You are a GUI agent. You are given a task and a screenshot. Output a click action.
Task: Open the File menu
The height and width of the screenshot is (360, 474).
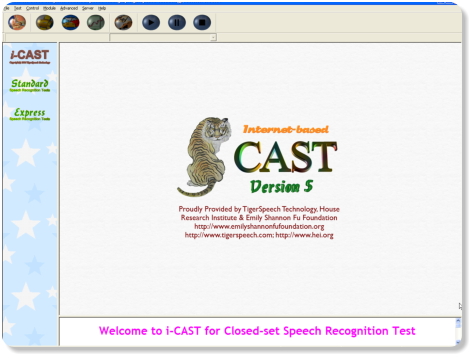6,8
